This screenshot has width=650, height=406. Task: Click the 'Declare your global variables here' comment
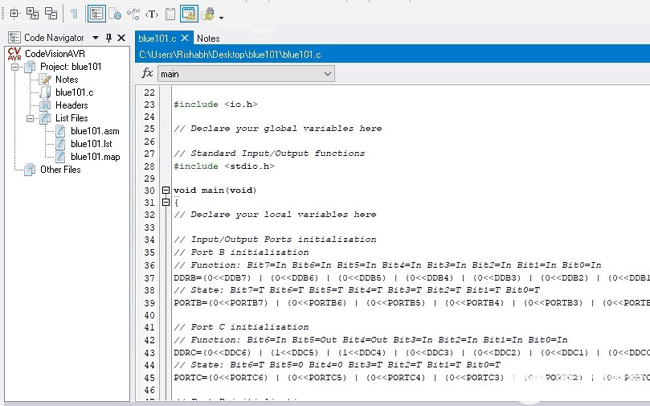[278, 129]
